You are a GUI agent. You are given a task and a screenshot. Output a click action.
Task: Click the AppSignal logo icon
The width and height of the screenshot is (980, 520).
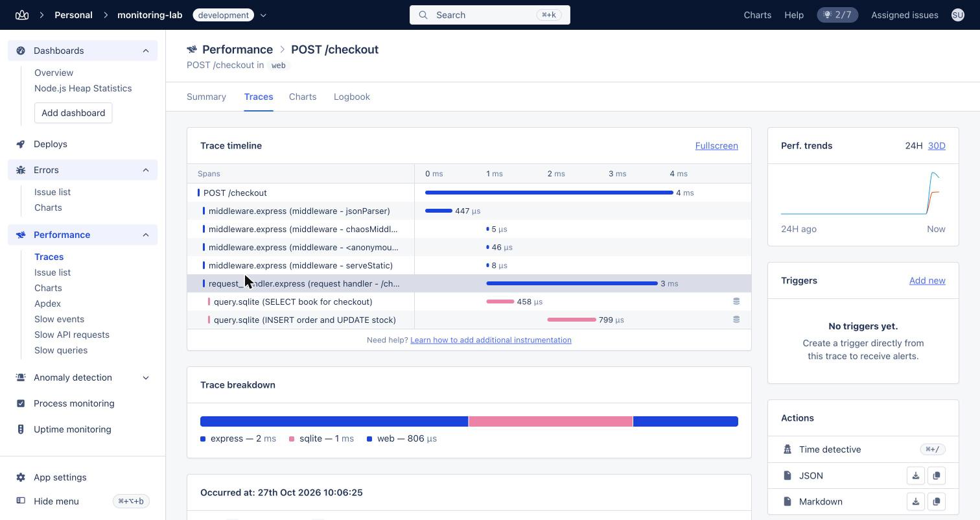[22, 15]
